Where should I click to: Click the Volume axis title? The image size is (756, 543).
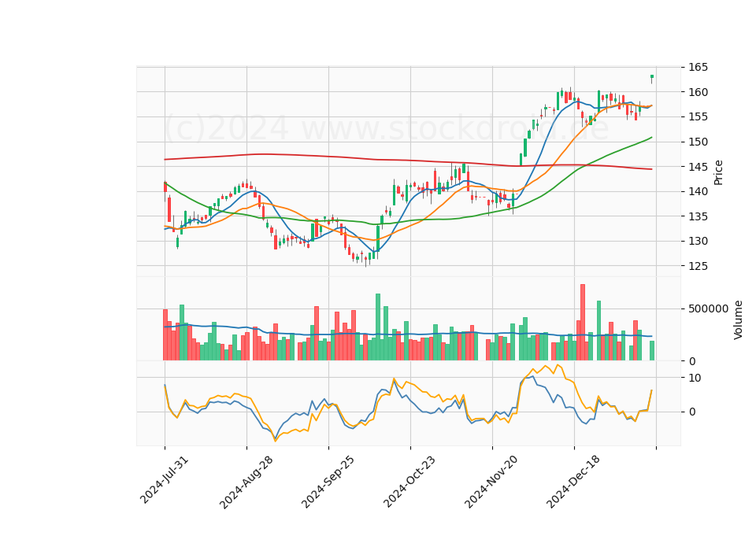pos(738,320)
